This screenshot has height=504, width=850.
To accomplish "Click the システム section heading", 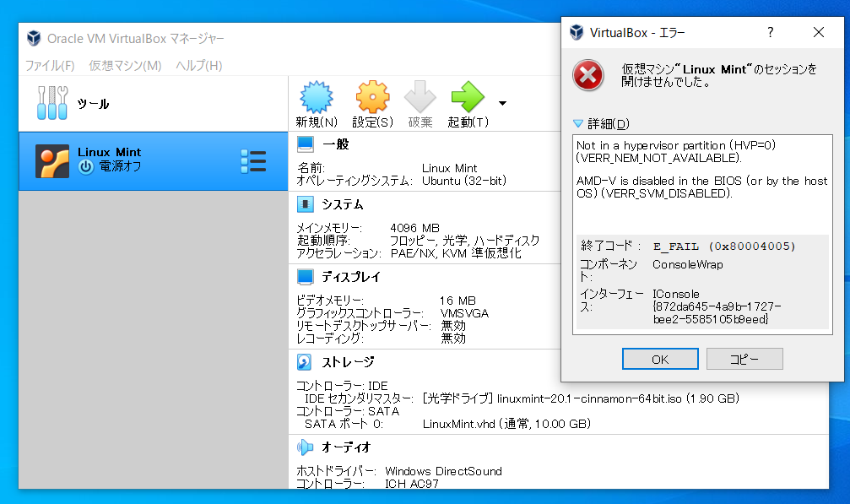I will (x=342, y=204).
